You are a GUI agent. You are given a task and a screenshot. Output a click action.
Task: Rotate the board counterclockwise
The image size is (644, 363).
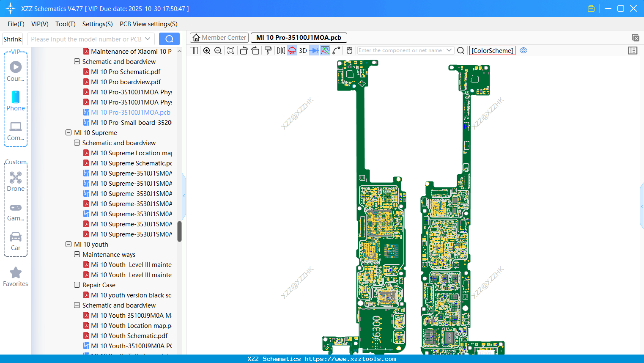click(244, 50)
